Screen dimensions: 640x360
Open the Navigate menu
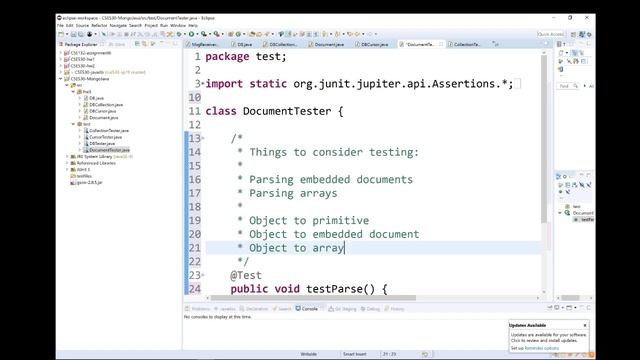(118, 25)
